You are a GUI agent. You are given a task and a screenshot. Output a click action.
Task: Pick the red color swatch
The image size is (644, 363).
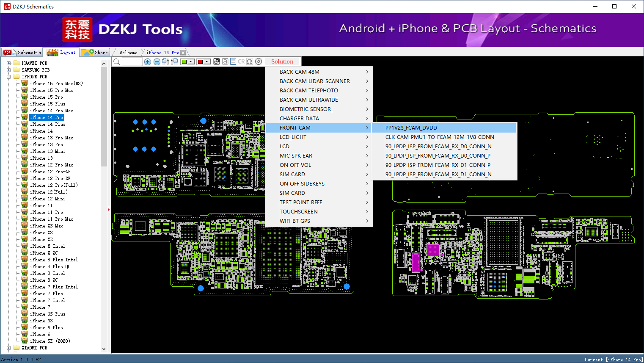click(200, 62)
